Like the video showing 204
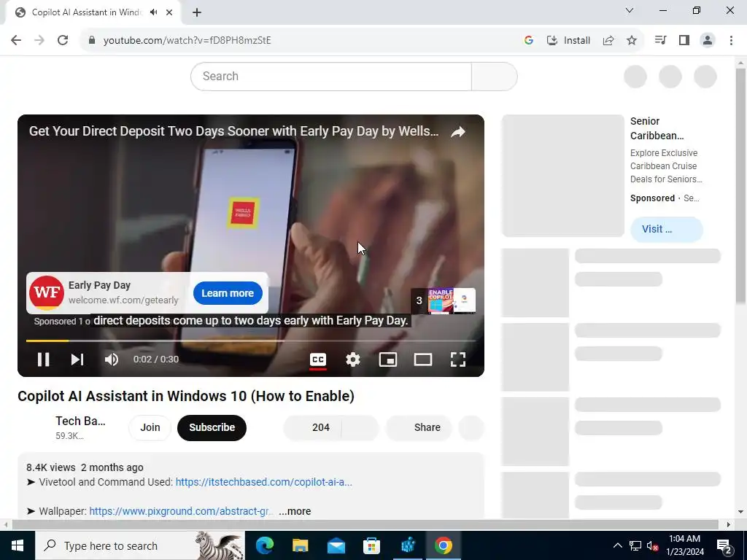Screen dimensions: 747x560 tap(312, 427)
